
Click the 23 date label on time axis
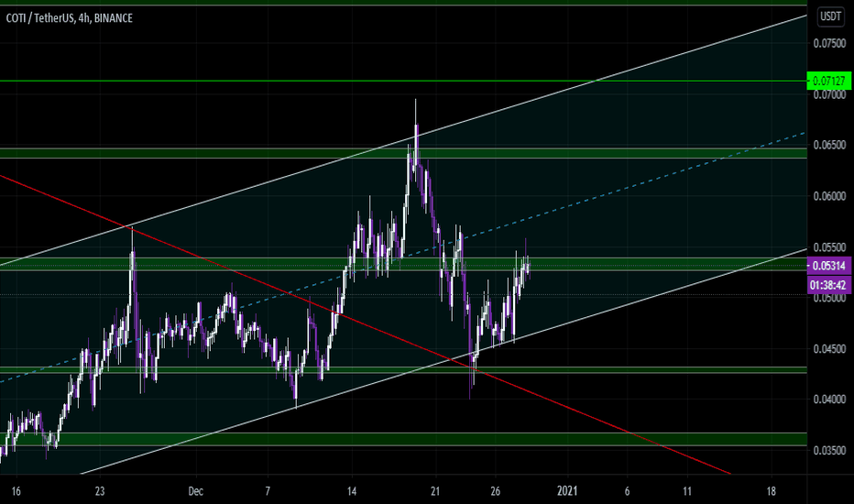[99, 491]
